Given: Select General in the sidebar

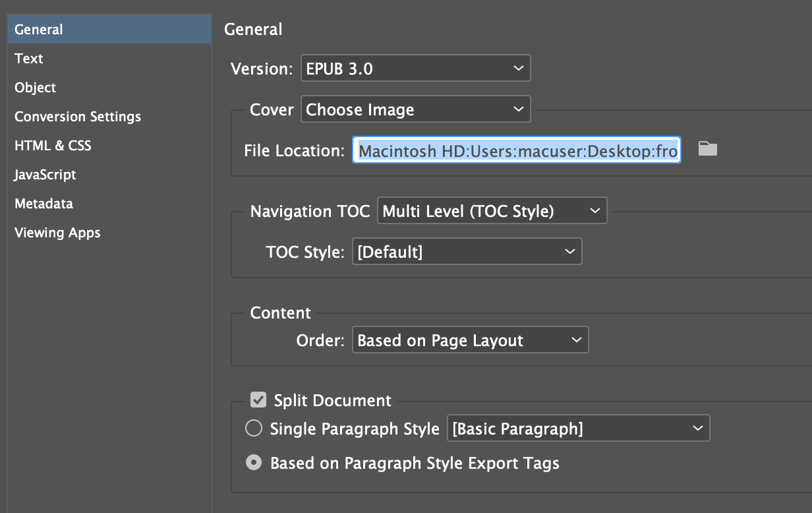Looking at the screenshot, I should (109, 30).
